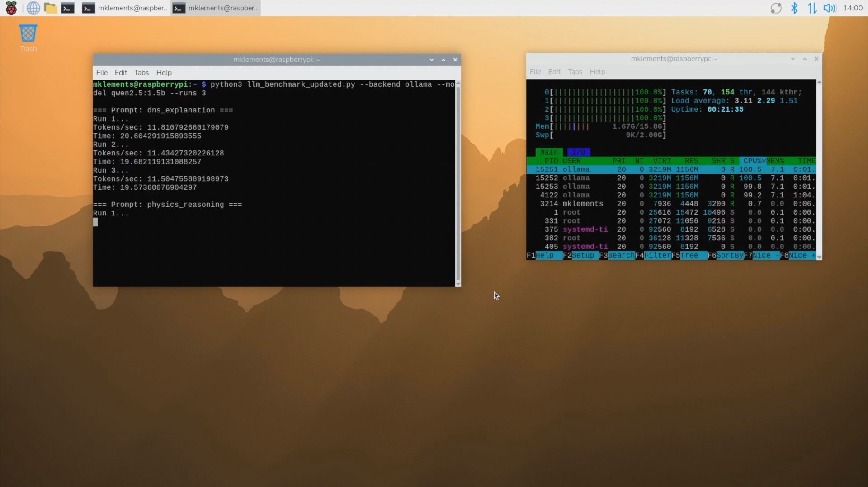Image resolution: width=868 pixels, height=487 pixels.
Task: Open the file manager folder icon
Action: [50, 8]
